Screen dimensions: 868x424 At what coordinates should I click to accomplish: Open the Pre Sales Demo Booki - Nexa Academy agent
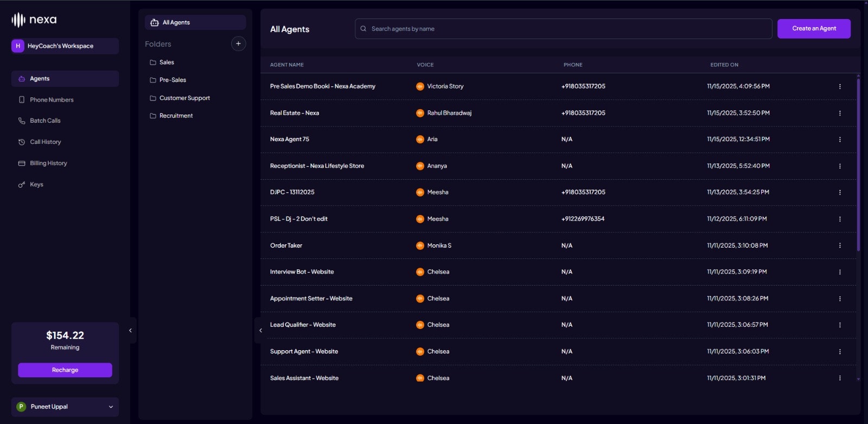pos(323,86)
